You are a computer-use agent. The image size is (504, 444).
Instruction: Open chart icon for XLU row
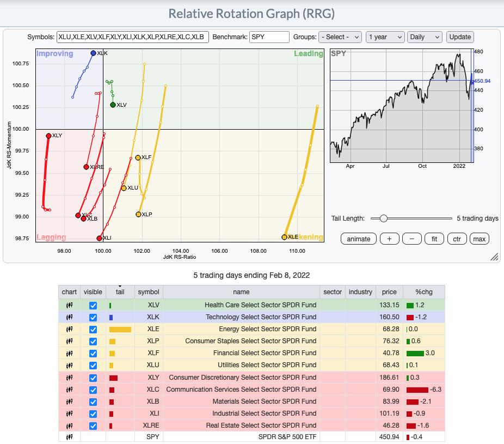click(69, 365)
